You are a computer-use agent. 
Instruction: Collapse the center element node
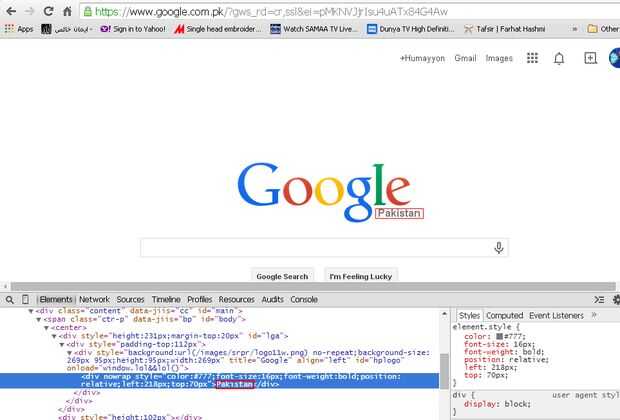point(47,328)
